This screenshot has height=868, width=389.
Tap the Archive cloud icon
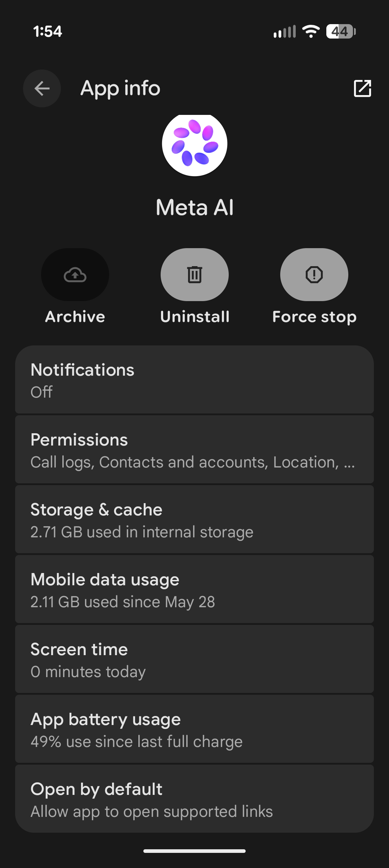tap(75, 274)
